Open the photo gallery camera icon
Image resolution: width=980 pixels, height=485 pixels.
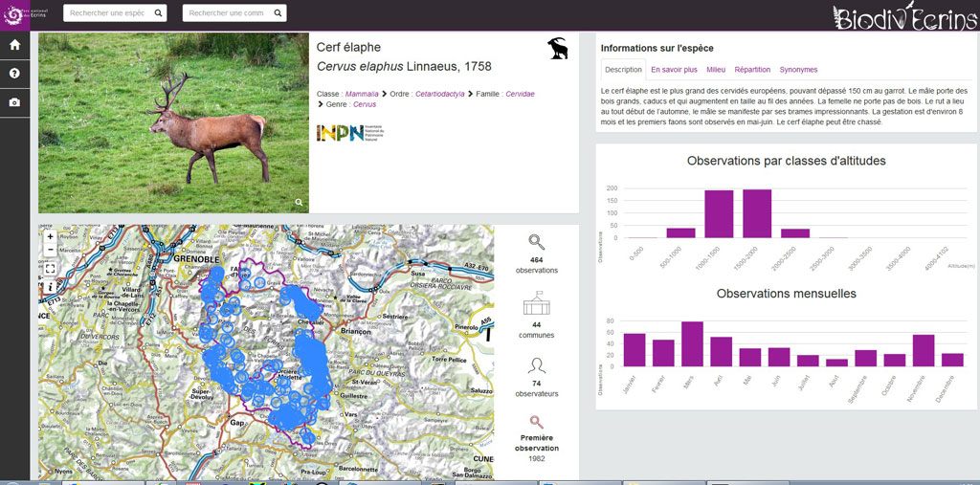(15, 102)
